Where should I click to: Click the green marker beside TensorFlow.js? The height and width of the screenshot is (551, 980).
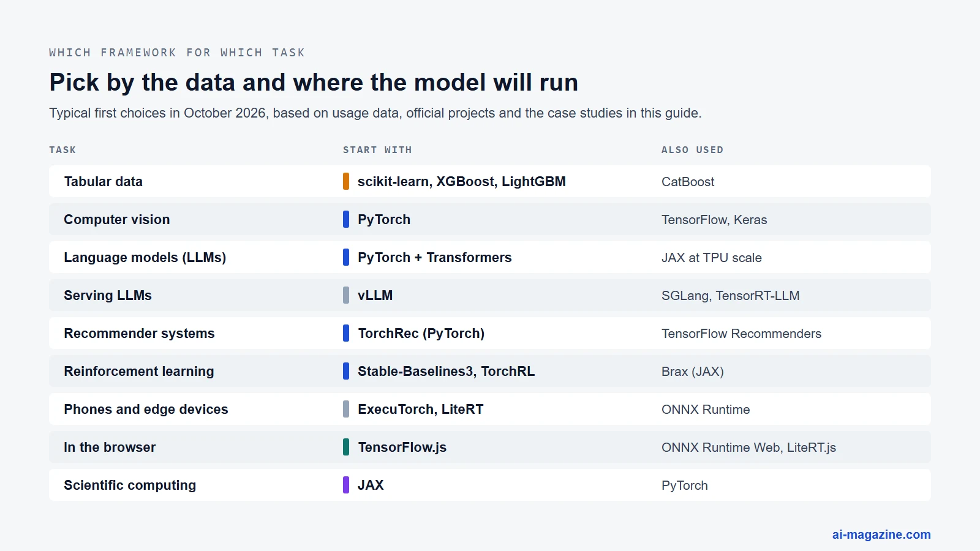point(346,447)
